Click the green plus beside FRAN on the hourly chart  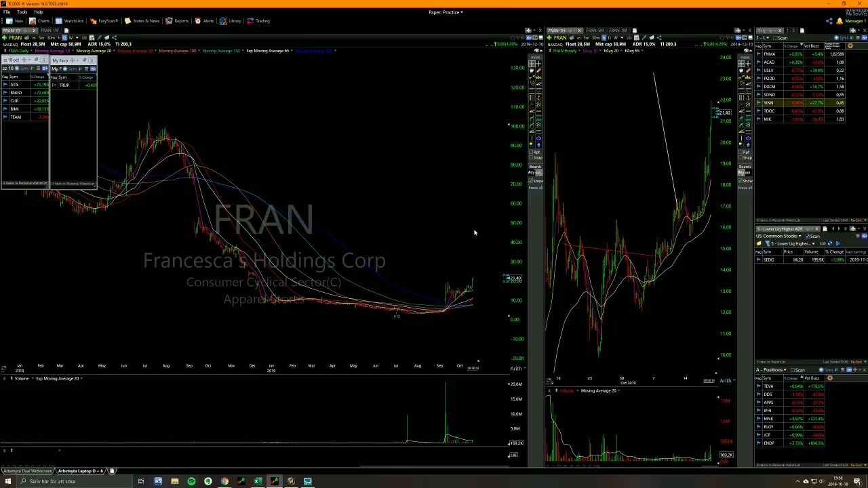(x=549, y=38)
